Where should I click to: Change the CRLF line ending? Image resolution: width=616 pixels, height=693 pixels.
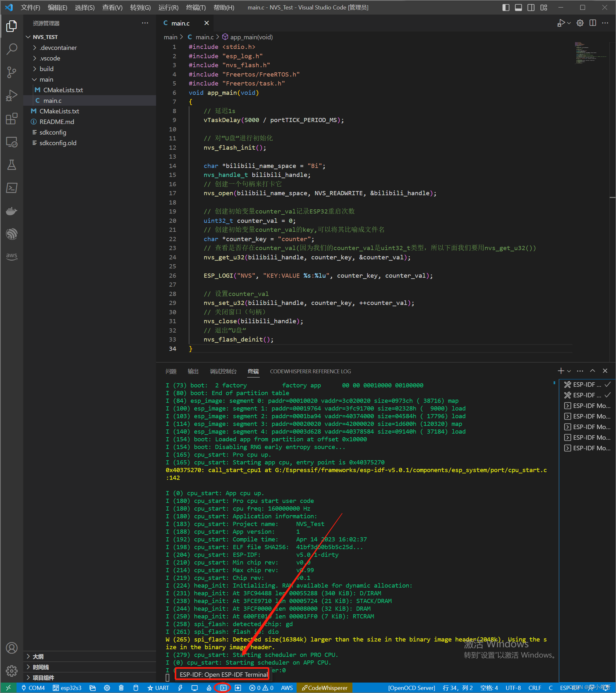click(534, 688)
